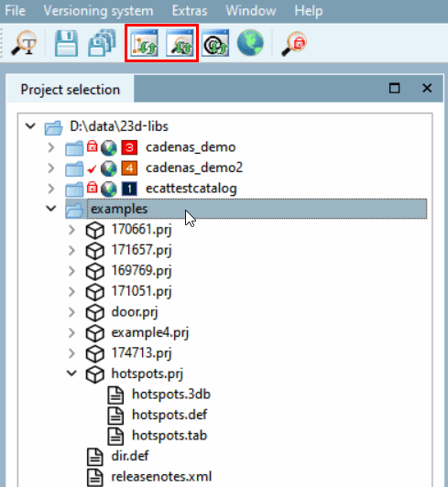Select 171051.prj in the tree
This screenshot has width=448, height=487.
(x=141, y=292)
